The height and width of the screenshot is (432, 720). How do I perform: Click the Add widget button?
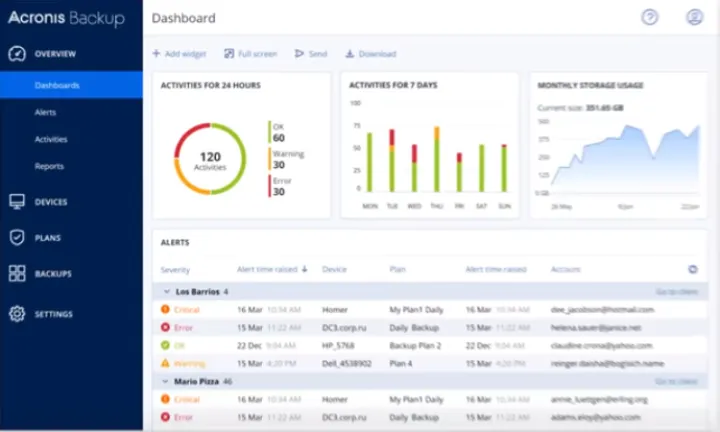[181, 54]
